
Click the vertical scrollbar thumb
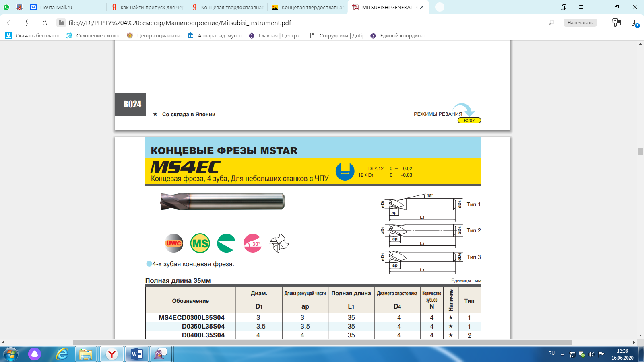click(640, 151)
